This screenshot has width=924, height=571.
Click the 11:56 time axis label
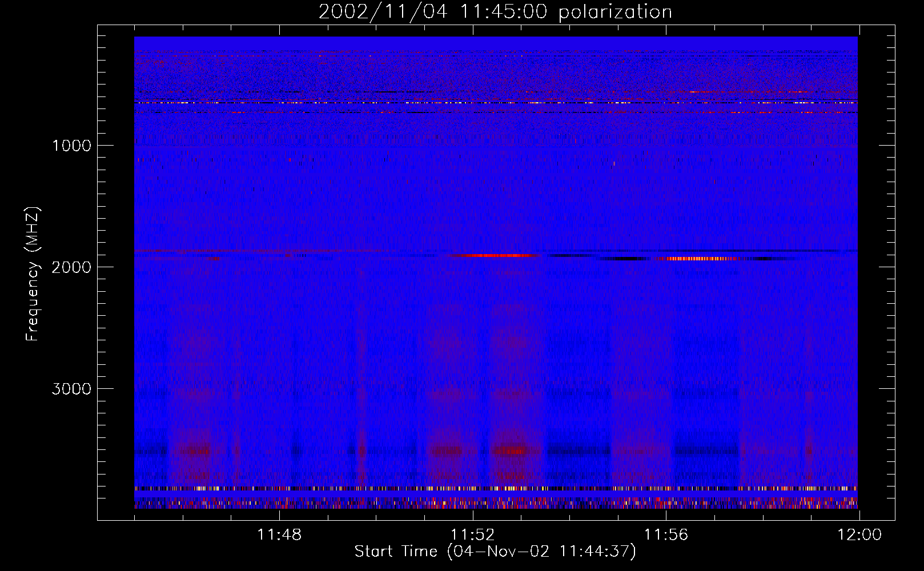click(x=666, y=535)
